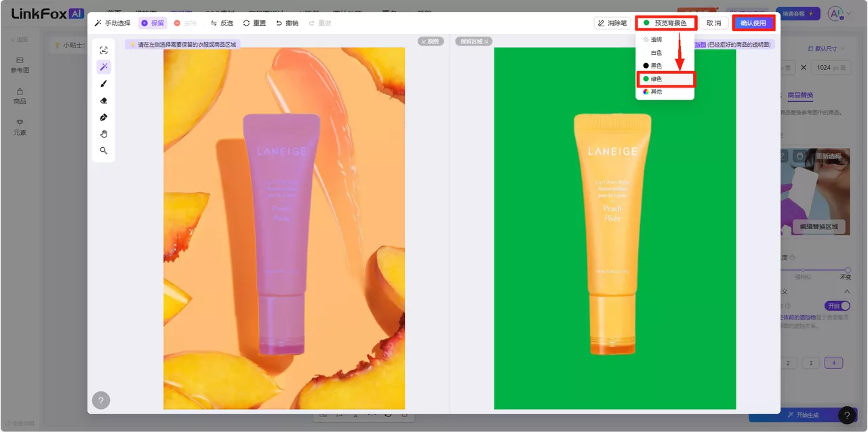Click the 保留区域 kept area badge
Image resolution: width=868 pixels, height=432 pixels.
click(473, 41)
